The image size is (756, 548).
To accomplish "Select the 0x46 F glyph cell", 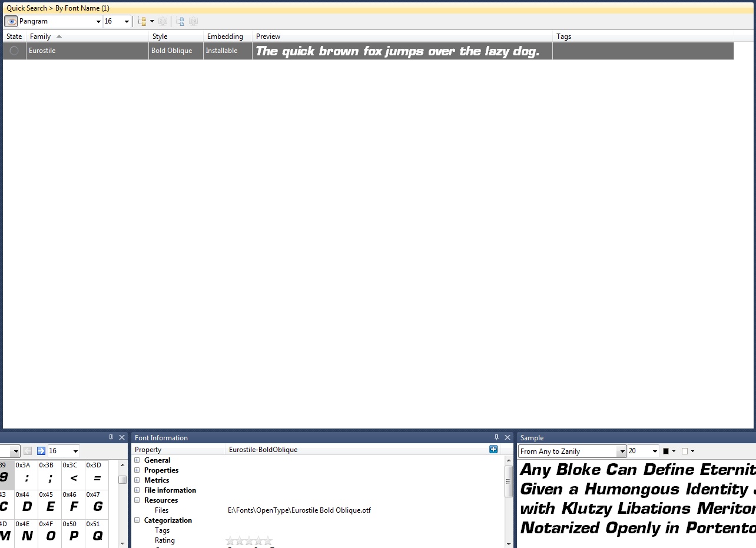I will pyautogui.click(x=74, y=504).
